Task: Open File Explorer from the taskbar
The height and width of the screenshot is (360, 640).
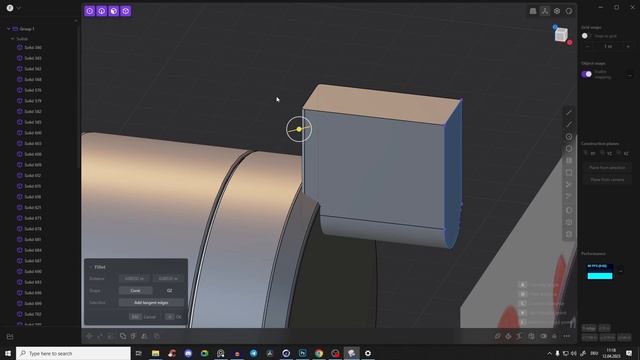Action: [x=156, y=353]
